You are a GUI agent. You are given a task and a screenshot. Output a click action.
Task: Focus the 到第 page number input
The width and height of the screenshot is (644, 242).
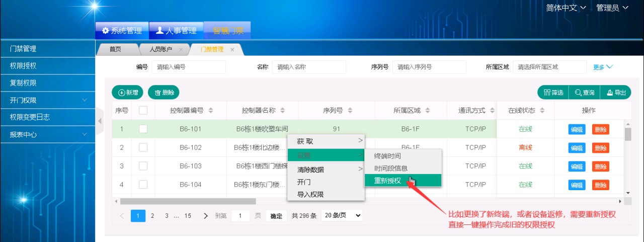pos(240,216)
